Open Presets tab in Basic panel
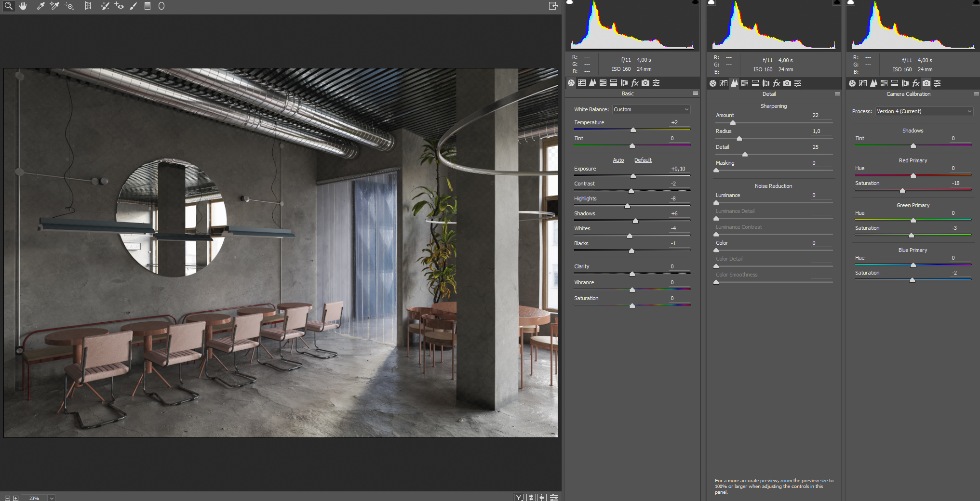The image size is (980, 501). tap(656, 83)
